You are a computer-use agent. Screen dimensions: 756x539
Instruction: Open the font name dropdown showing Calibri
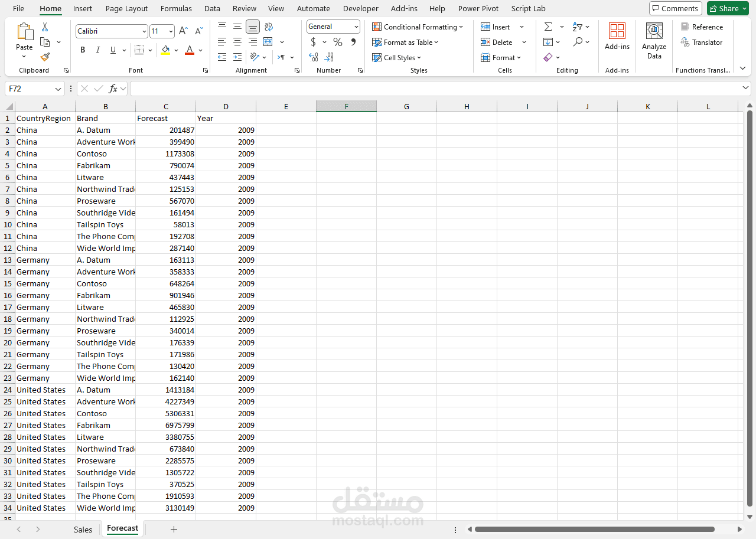pyautogui.click(x=144, y=31)
